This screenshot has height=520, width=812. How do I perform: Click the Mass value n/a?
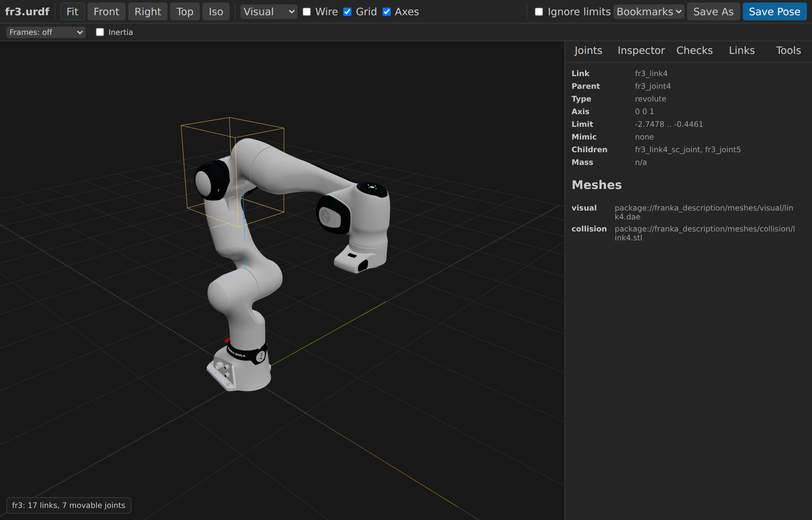click(x=640, y=162)
